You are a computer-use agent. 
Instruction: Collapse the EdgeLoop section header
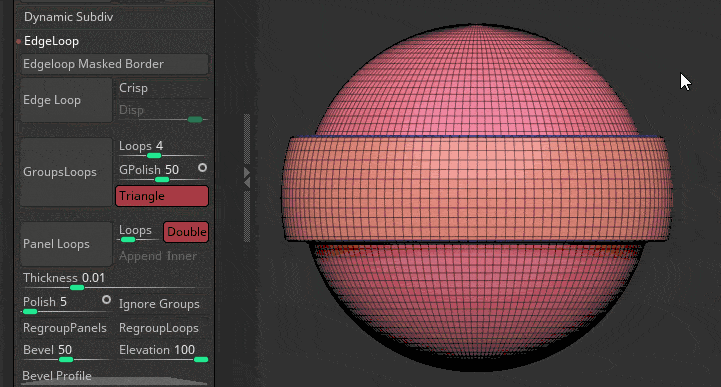[51, 41]
